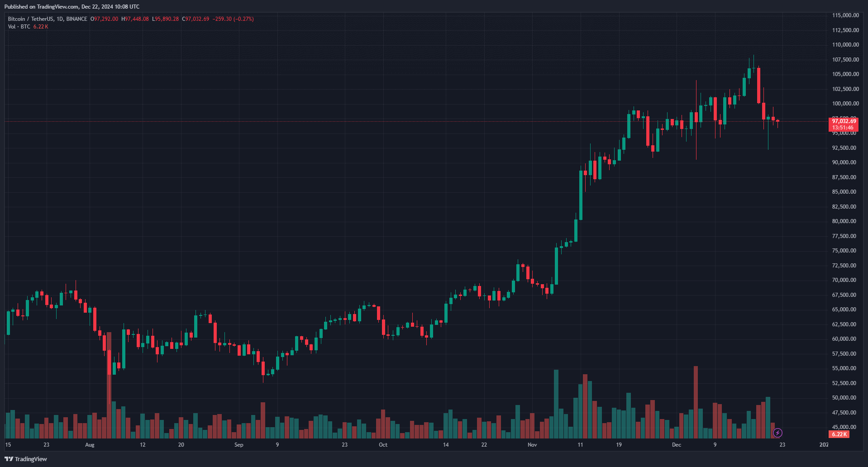868x467 pixels.
Task: Click the change value '−259.30 (−0.27%)'
Action: click(233, 19)
